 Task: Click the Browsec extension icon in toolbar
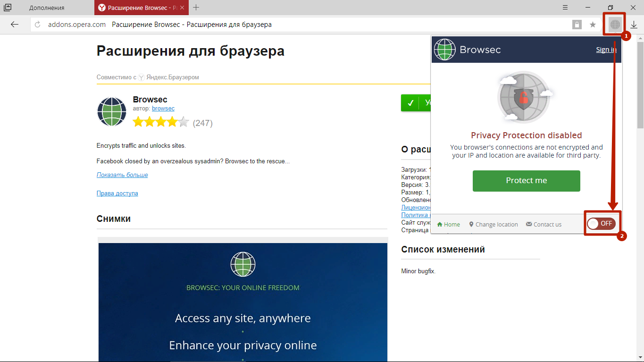coord(615,24)
